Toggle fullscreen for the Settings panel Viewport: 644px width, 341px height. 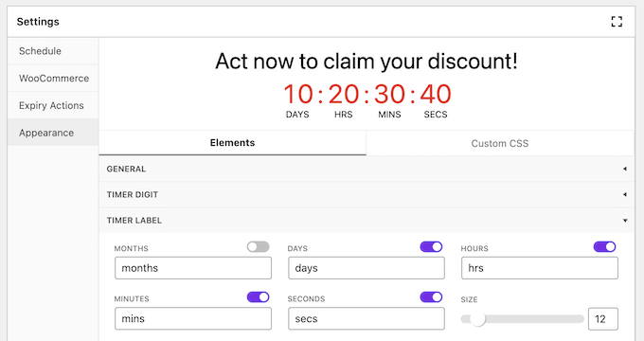pyautogui.click(x=617, y=22)
